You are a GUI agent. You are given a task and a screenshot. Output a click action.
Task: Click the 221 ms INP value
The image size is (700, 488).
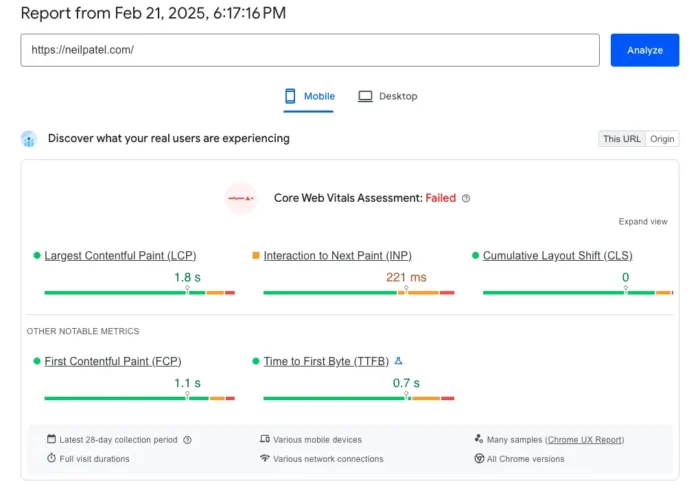click(x=406, y=277)
